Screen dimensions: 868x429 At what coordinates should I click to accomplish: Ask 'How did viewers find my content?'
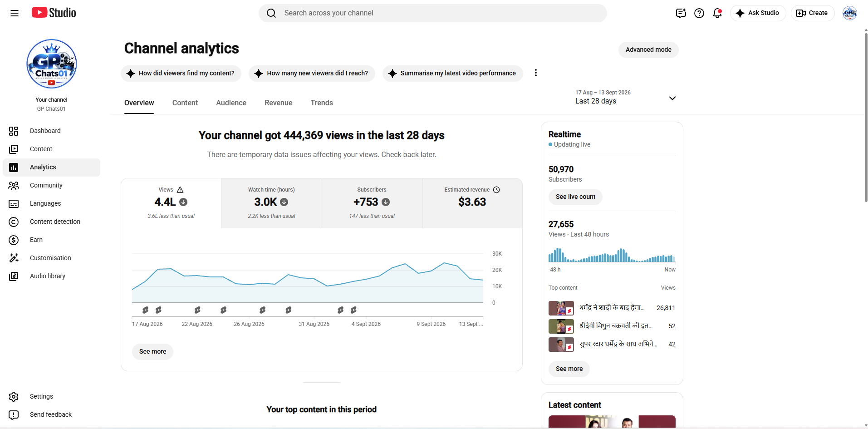[x=181, y=74]
